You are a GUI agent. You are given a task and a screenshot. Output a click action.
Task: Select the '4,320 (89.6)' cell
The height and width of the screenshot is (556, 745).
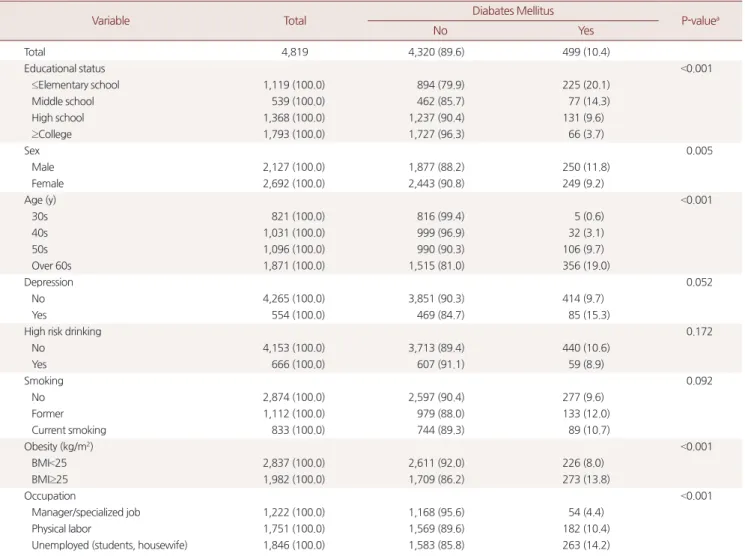click(436, 52)
